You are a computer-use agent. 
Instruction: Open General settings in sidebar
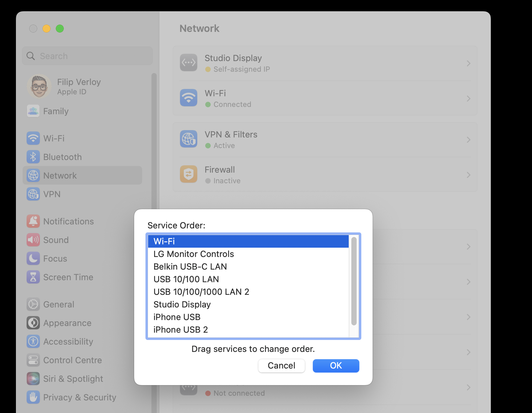click(x=82, y=304)
